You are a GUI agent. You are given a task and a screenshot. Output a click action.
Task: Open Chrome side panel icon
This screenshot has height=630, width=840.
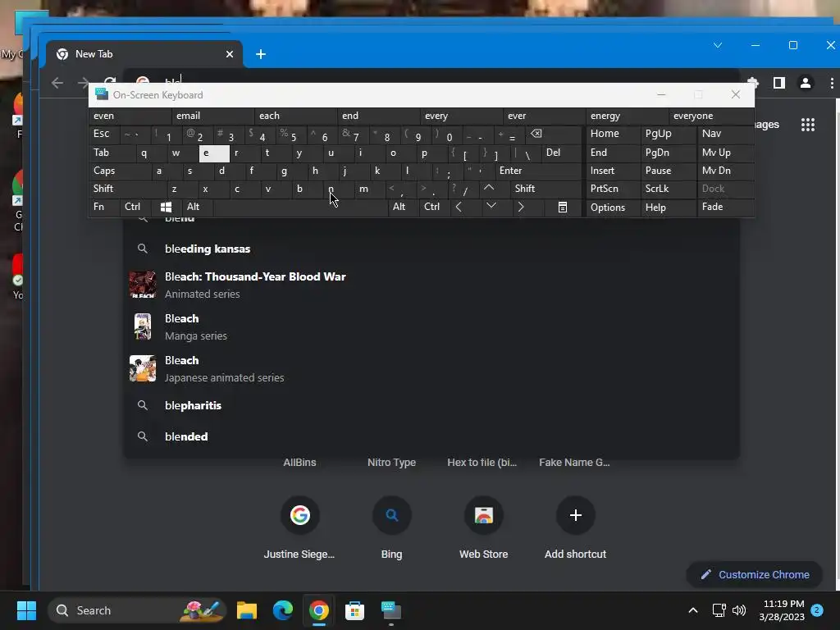click(x=779, y=83)
